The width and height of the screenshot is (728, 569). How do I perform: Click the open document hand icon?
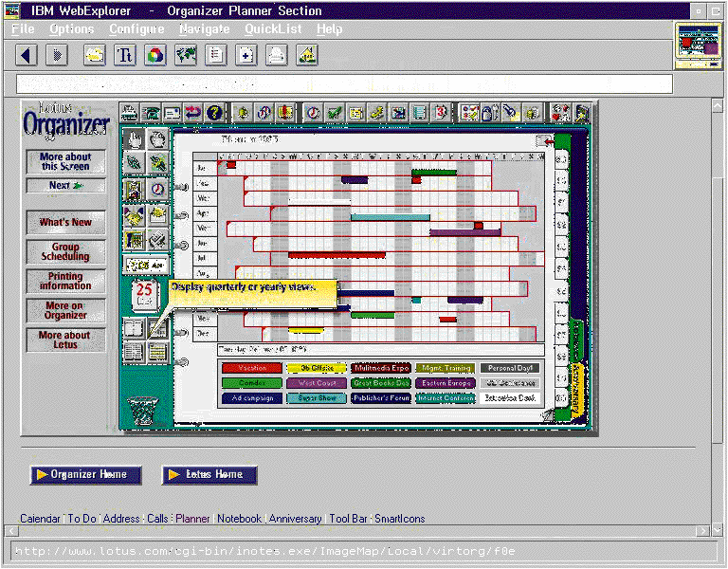(94, 55)
